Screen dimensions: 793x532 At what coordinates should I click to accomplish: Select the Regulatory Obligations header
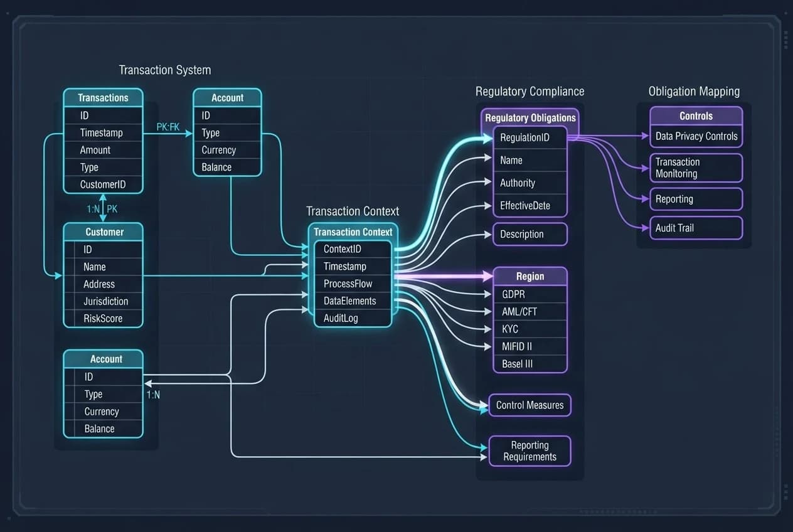(x=530, y=117)
